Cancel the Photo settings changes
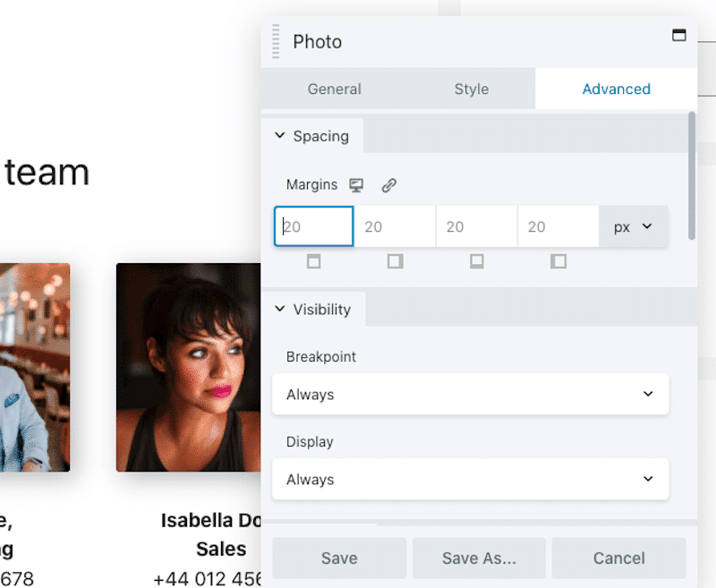The image size is (716, 588). tap(618, 558)
